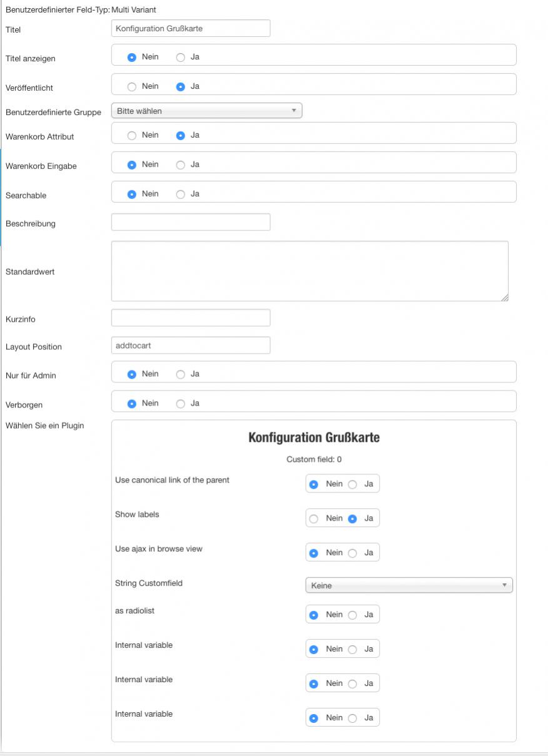
Task: Click the Layout Position field containing addtocart
Action: click(190, 345)
